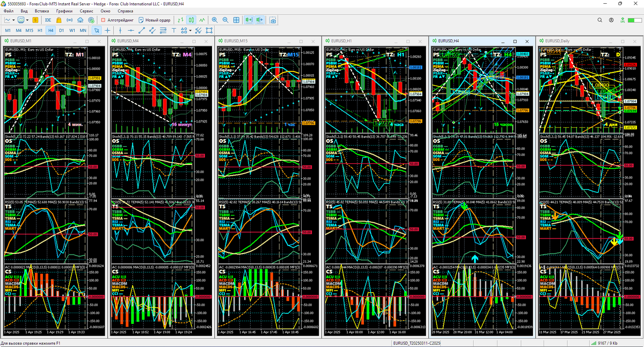Select the W1 timeframe button
Screen dimensions: 644x347
point(72,31)
